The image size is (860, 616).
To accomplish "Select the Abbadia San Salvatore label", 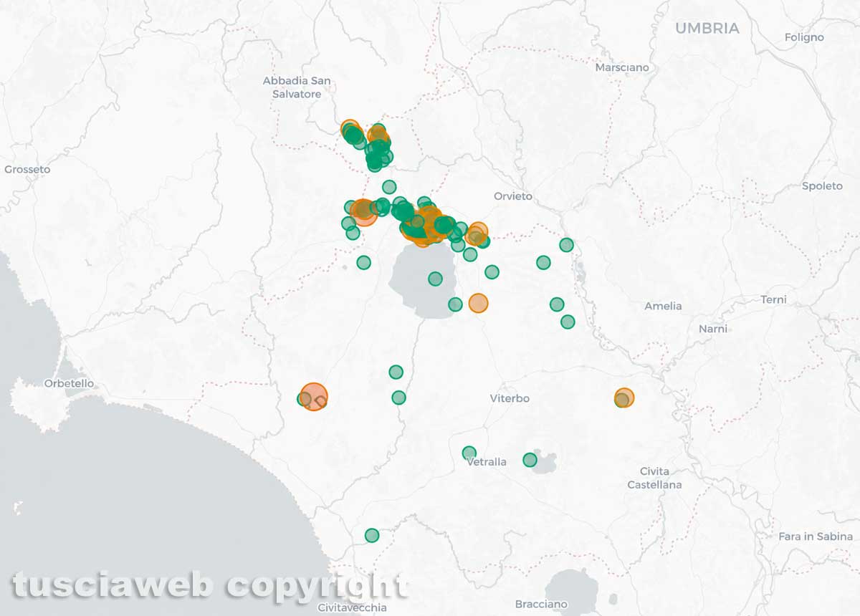I will point(297,87).
